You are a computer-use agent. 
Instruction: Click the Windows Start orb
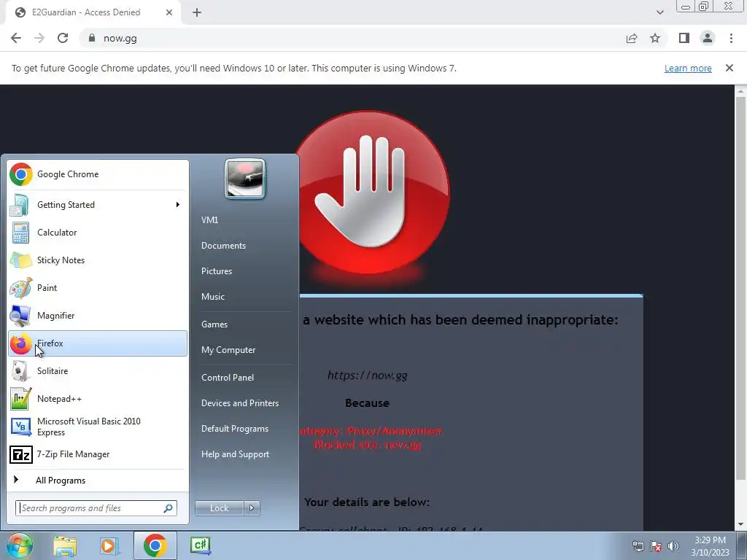[19, 545]
